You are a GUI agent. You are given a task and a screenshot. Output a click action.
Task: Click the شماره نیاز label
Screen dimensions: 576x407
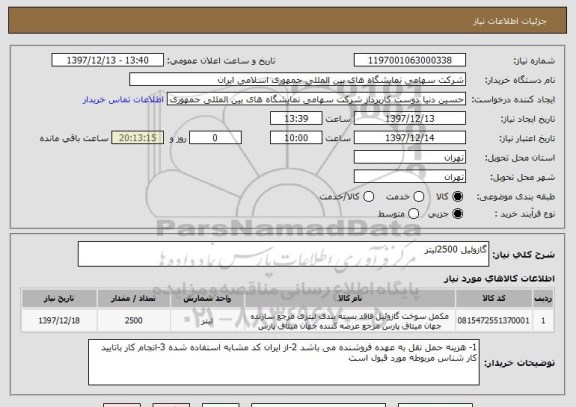pyautogui.click(x=534, y=61)
